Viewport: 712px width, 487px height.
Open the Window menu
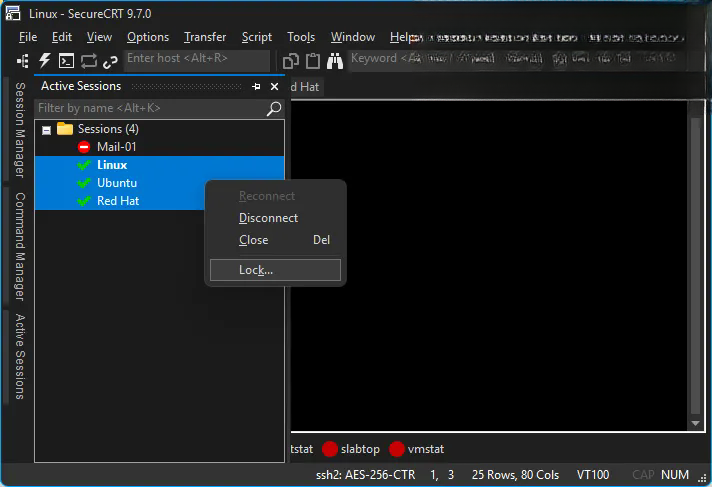tap(353, 37)
